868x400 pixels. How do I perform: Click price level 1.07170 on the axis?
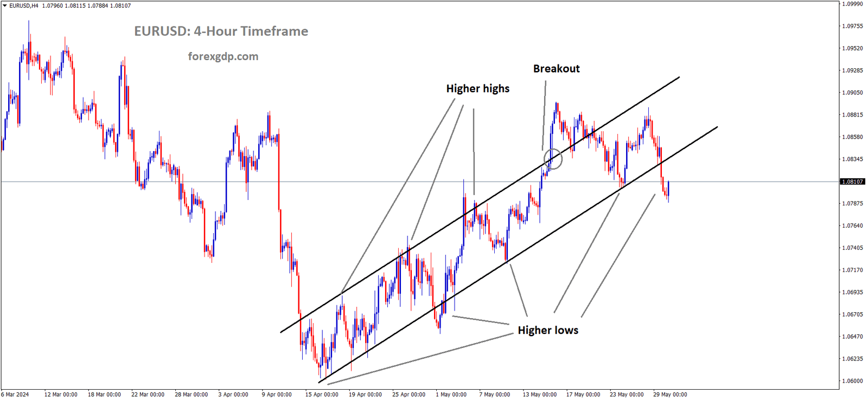coord(852,270)
